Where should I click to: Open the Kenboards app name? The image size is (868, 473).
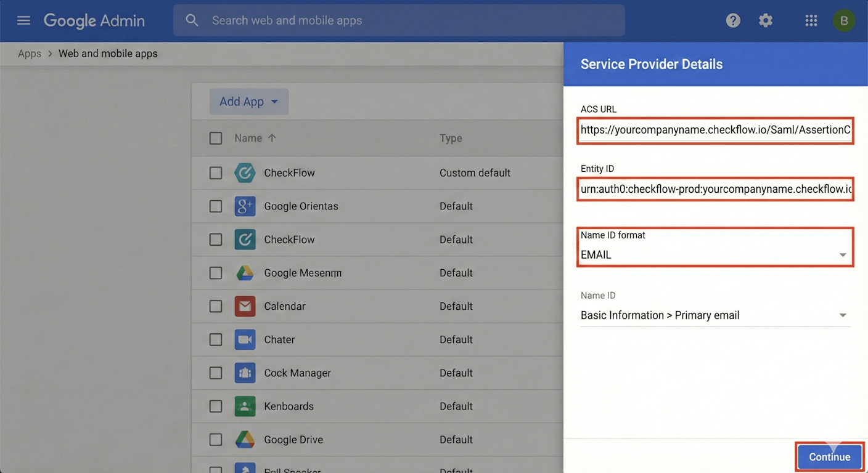(x=289, y=406)
